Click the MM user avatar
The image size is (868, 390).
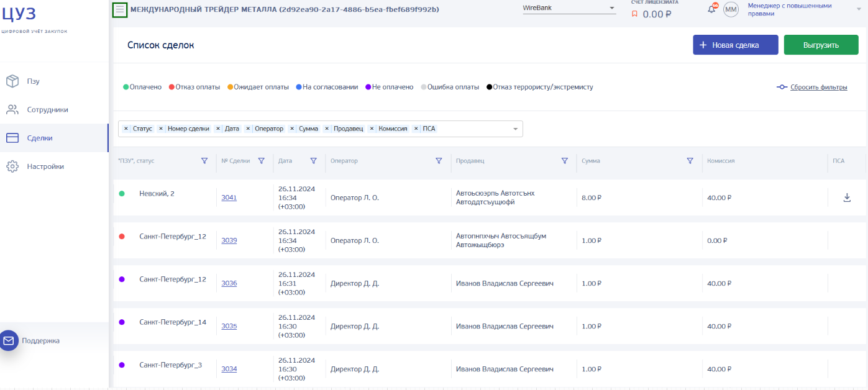tap(731, 9)
